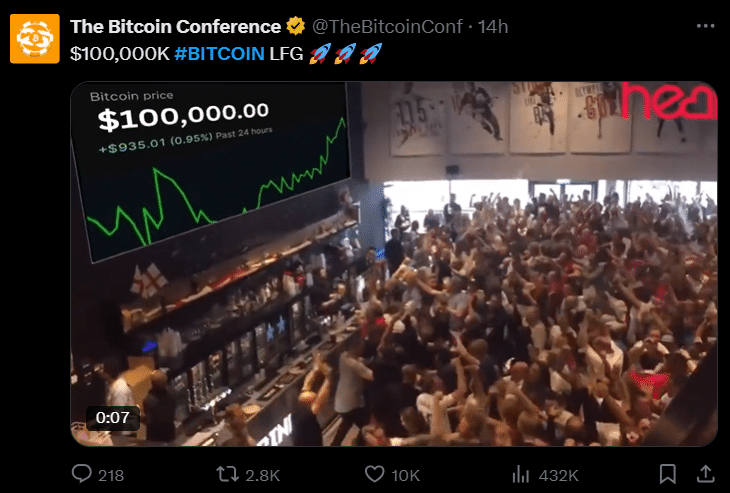Open the three-dot more options menu
Screen dimensions: 730x493
pos(705,27)
